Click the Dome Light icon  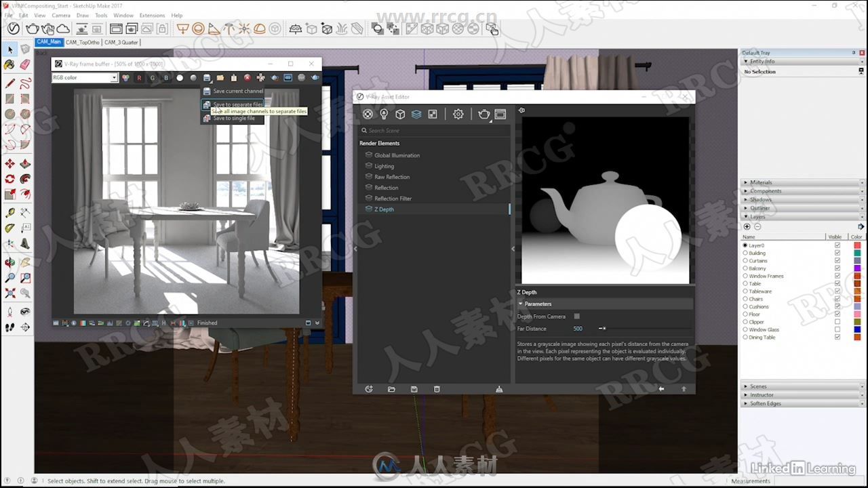(259, 28)
